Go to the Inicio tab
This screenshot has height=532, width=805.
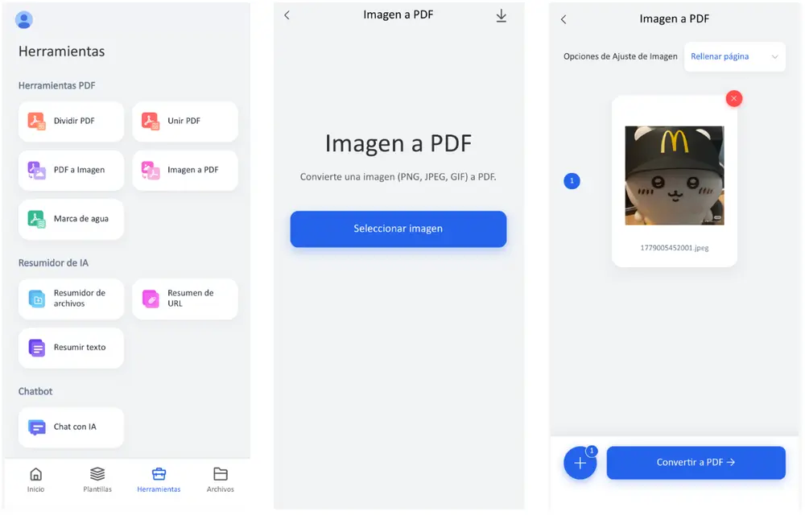click(36, 480)
